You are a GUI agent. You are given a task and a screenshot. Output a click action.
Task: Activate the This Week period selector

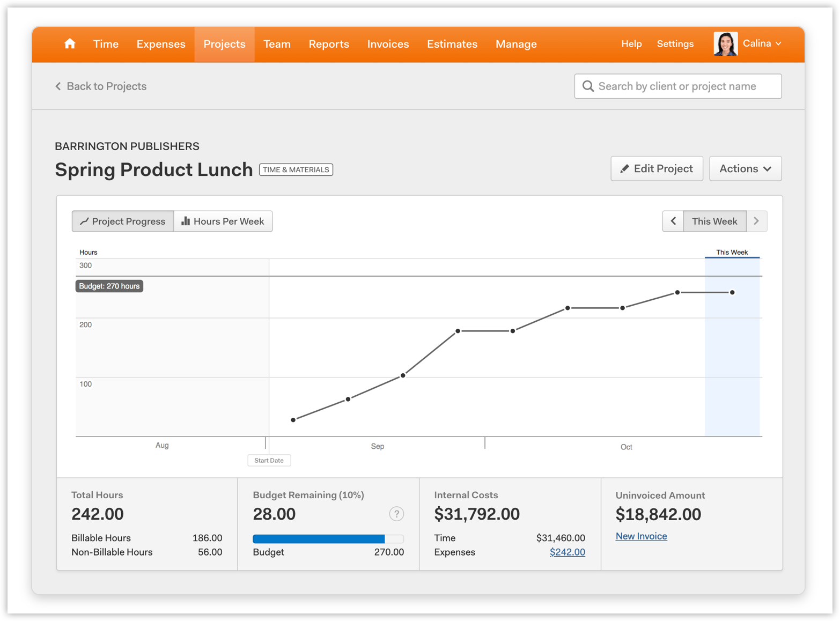714,221
